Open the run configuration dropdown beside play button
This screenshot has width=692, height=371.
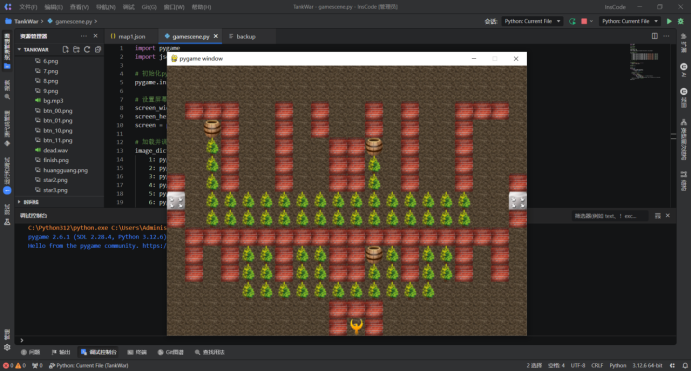(x=630, y=21)
